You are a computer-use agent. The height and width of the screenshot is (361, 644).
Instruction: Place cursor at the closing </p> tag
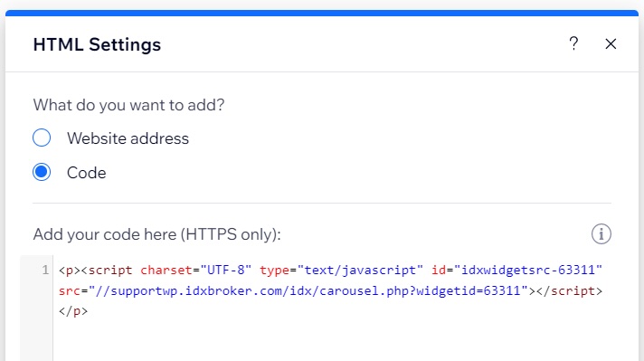[73, 311]
